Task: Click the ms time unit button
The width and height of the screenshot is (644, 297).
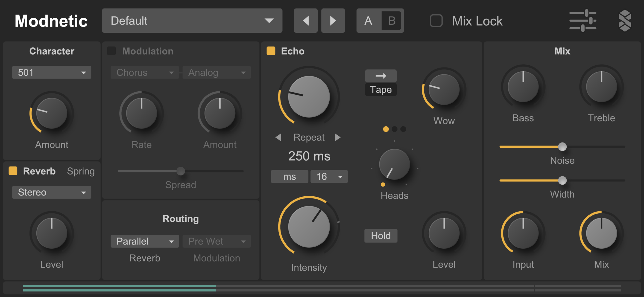Action: 289,177
